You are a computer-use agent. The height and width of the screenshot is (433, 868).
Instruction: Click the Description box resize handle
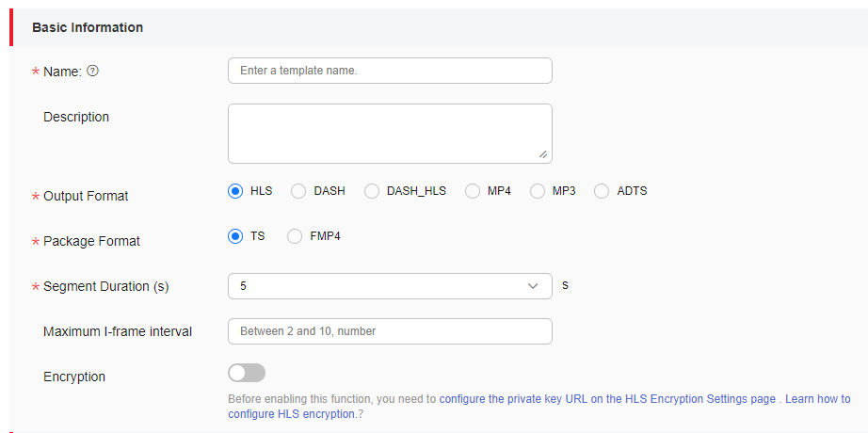pyautogui.click(x=543, y=154)
